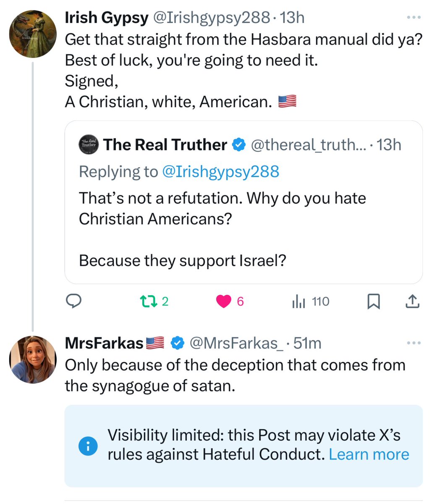Click the @MrsFarkas_ handle

(236, 343)
